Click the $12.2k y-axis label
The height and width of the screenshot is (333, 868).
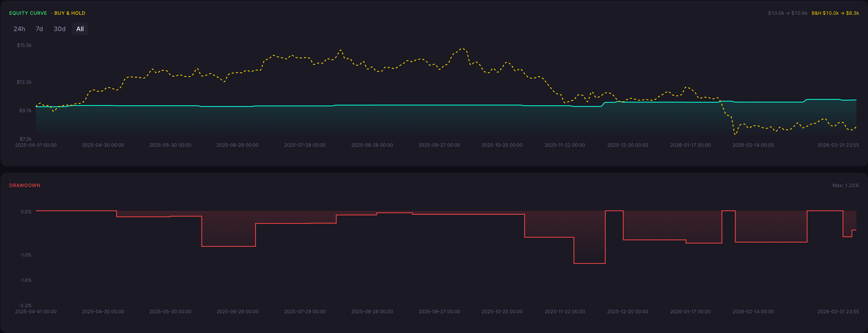[x=24, y=82]
